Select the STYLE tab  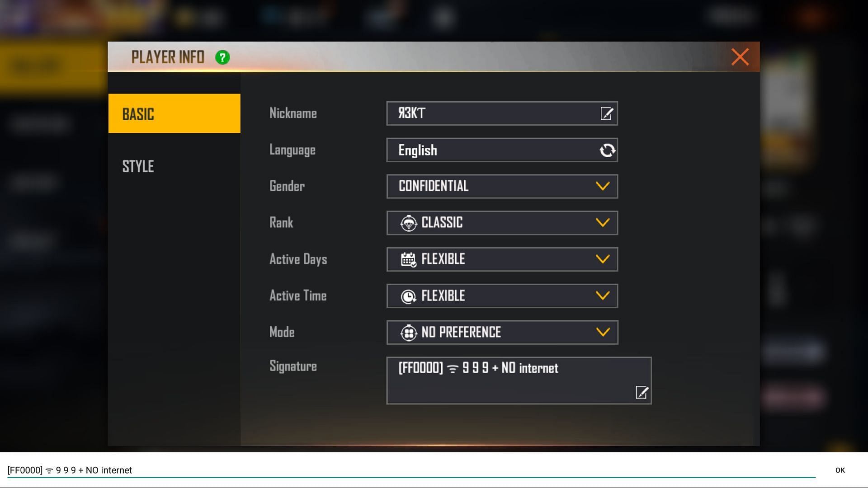[138, 166]
